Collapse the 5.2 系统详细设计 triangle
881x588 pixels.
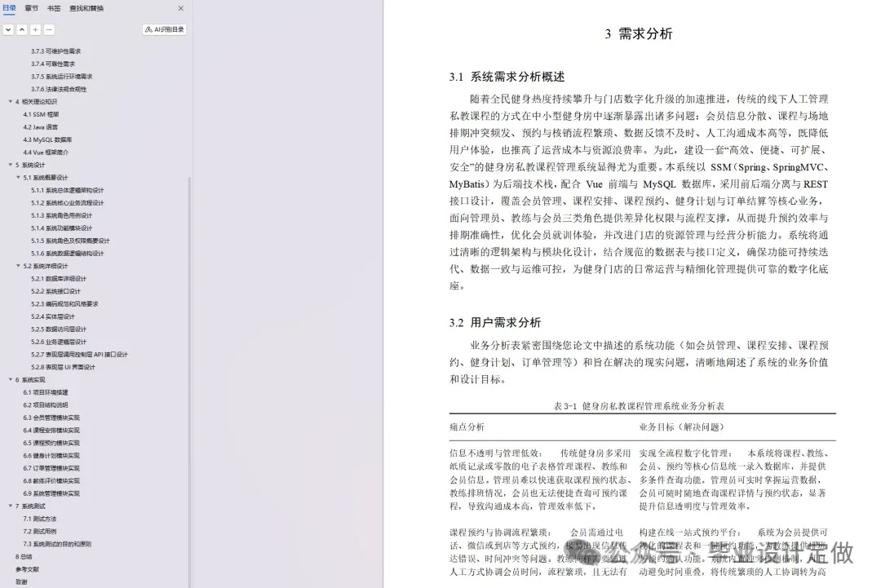coord(18,266)
